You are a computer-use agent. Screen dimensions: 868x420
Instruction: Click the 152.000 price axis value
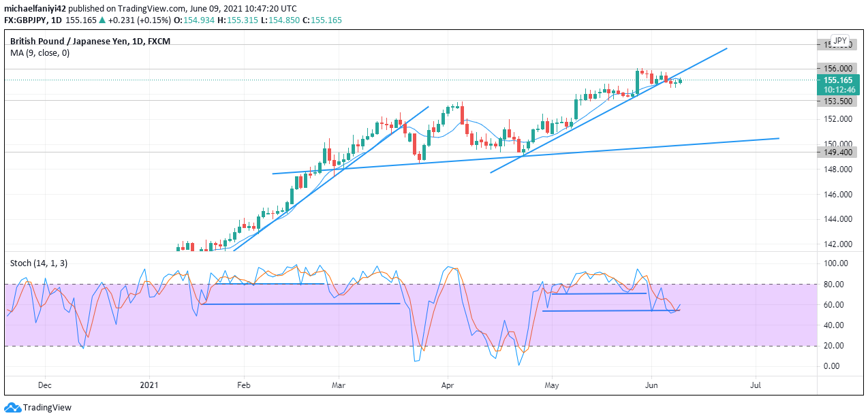837,119
